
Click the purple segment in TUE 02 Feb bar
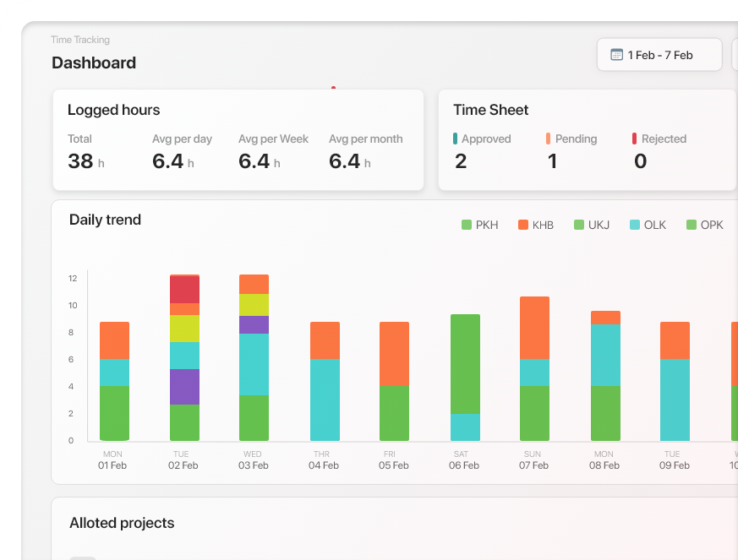(184, 387)
